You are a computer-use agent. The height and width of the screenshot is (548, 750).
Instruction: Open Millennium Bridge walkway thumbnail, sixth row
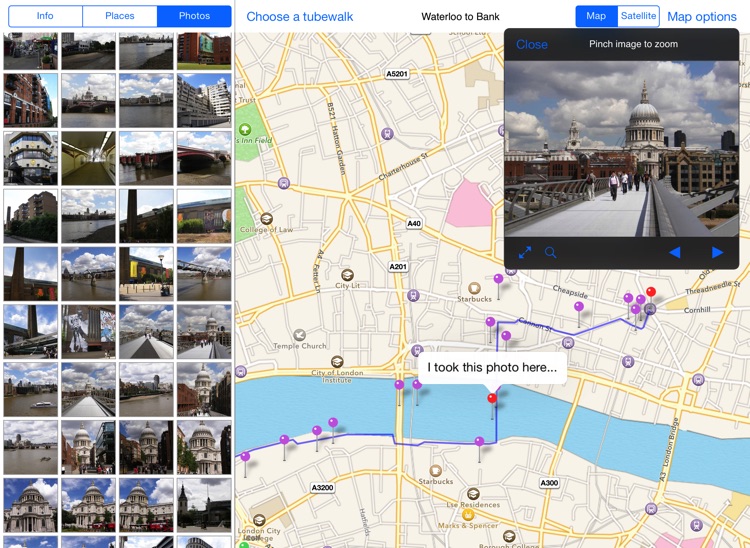coord(146,332)
